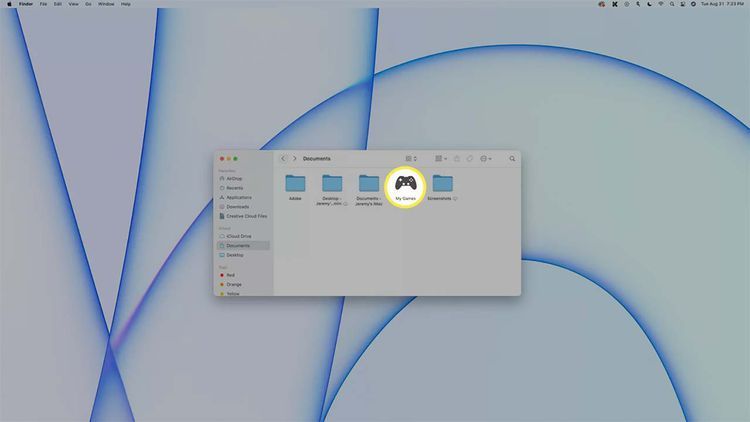
Task: Select Downloads in the sidebar
Action: (237, 207)
